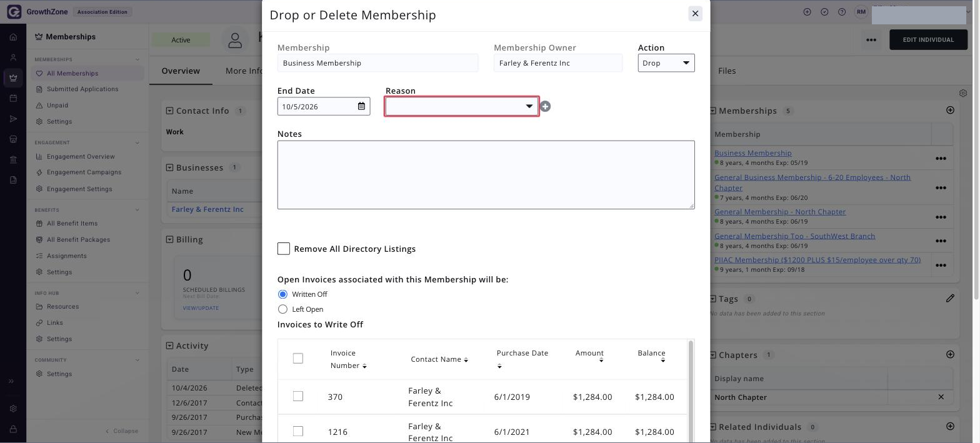The height and width of the screenshot is (443, 980).
Task: Open the Billing bank icon in left rail
Action: coord(13,160)
